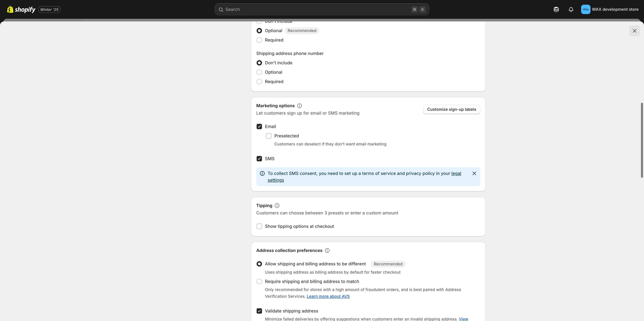
Task: Click the Winter '25 edition badge
Action: (x=49, y=10)
